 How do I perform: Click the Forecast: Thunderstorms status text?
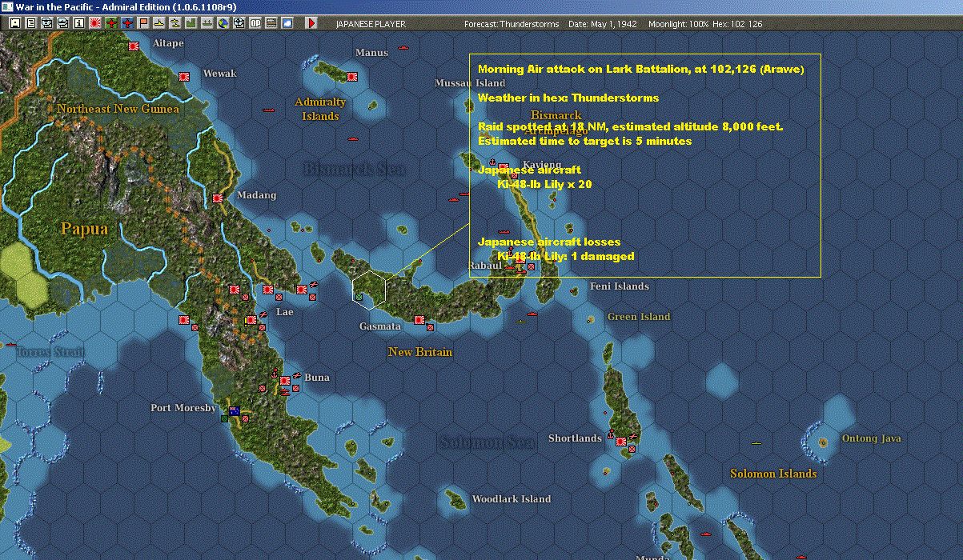pyautogui.click(x=512, y=24)
